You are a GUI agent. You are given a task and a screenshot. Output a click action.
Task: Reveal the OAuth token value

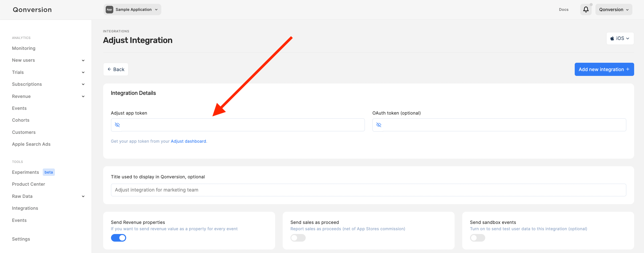(x=379, y=125)
